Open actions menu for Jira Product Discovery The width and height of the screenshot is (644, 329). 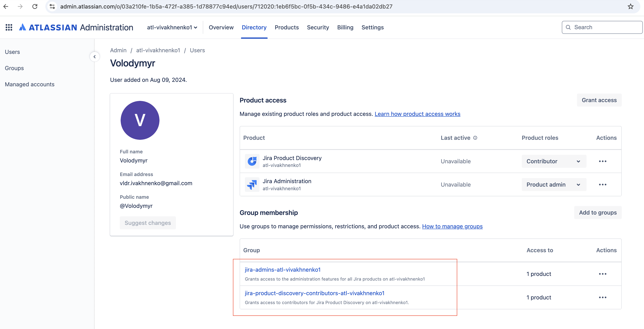[x=603, y=161]
